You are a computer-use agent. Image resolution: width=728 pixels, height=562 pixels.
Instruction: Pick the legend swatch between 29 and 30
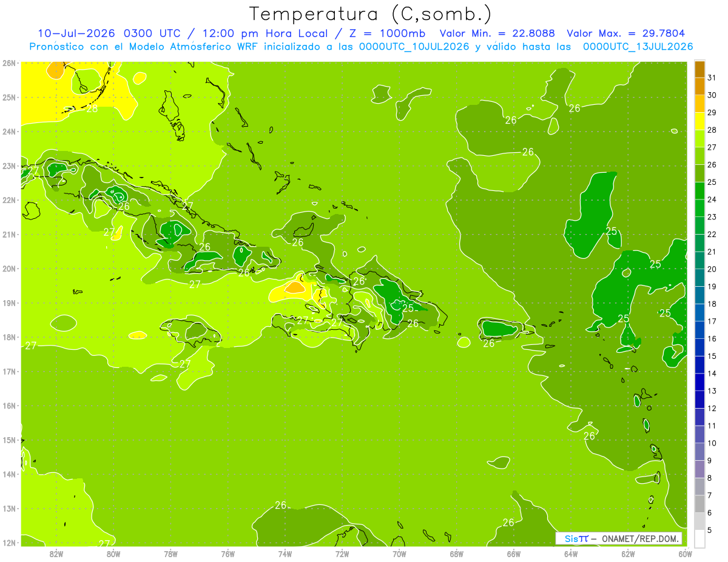pos(699,104)
